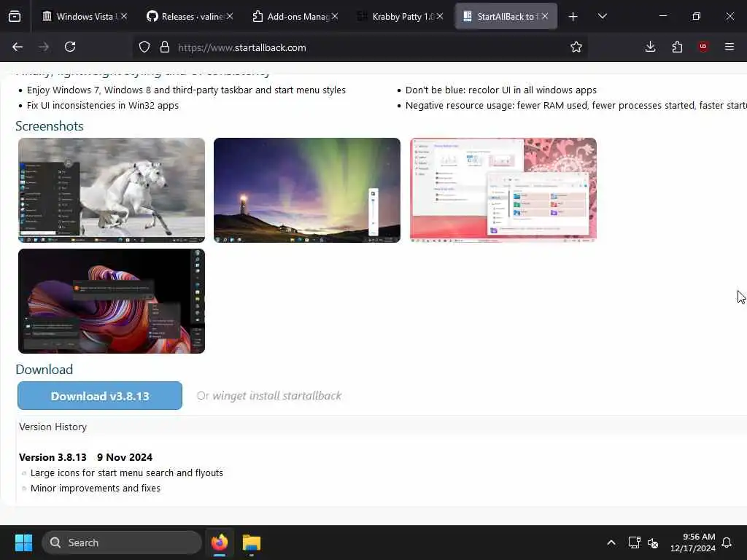
Task: Open a new tab with plus button
Action: click(573, 17)
